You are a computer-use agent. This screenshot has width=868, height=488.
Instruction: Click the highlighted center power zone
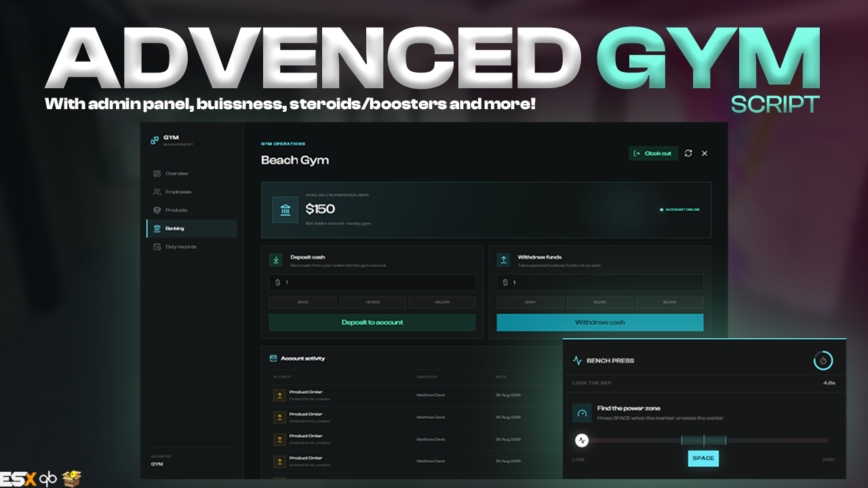[703, 441]
